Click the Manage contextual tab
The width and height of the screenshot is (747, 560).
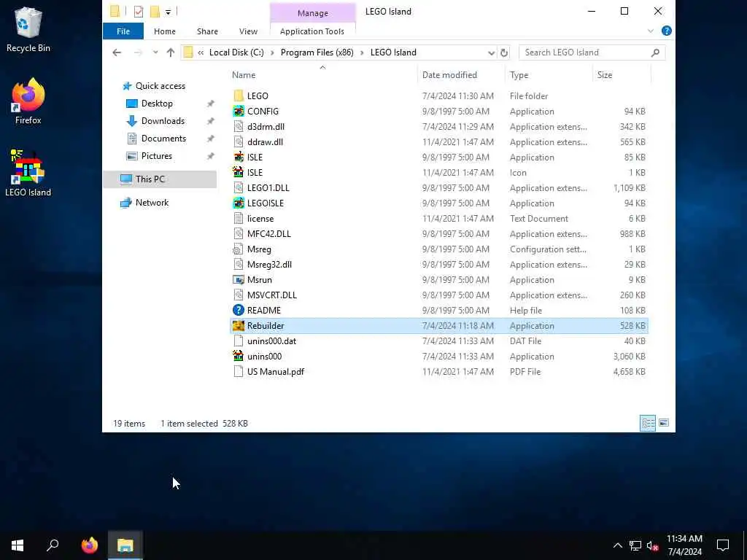pyautogui.click(x=312, y=13)
